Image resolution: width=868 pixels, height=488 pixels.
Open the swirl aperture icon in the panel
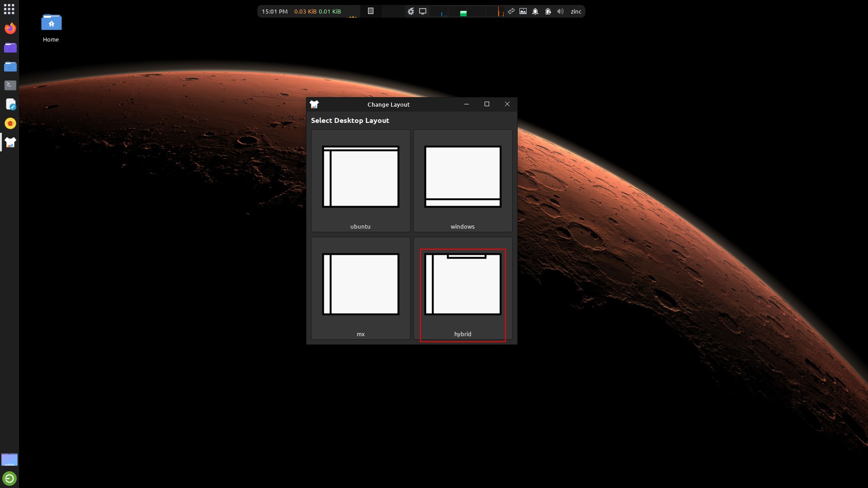[x=410, y=11]
